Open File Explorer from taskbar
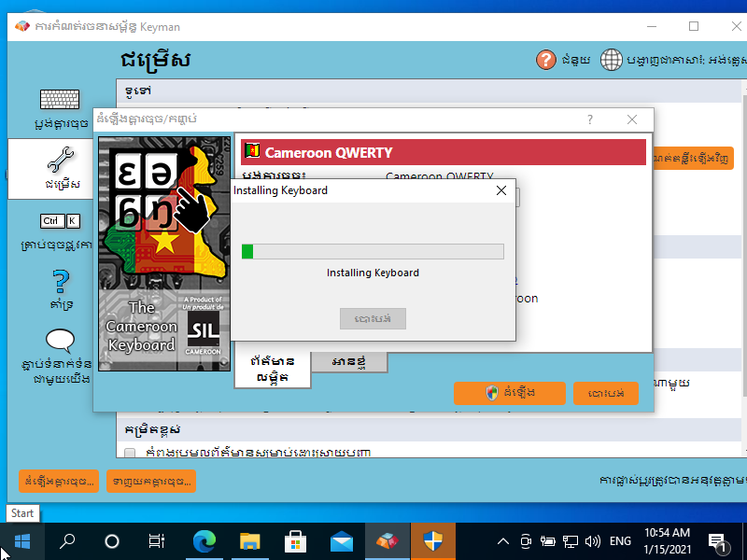 coord(249,541)
